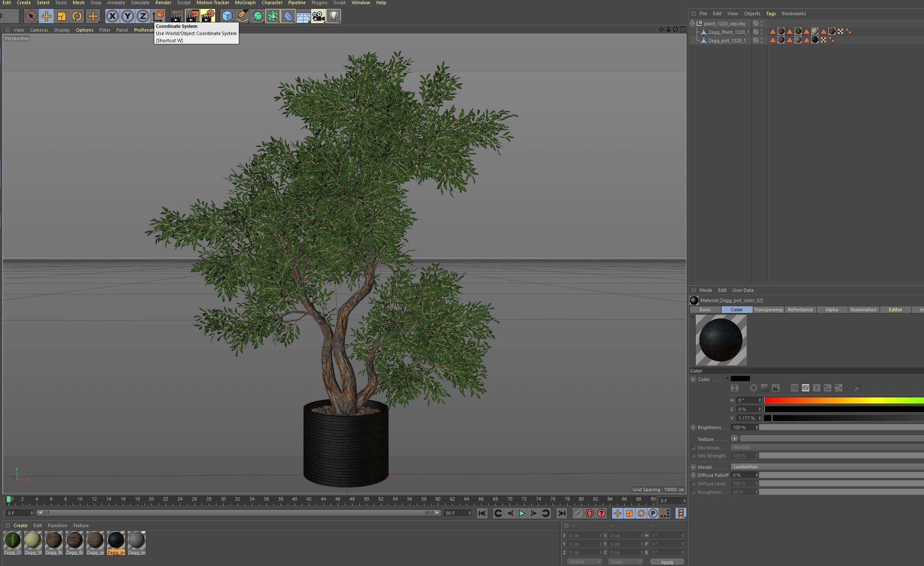Click the Record Active Objects button
The height and width of the screenshot is (566, 924).
(577, 513)
